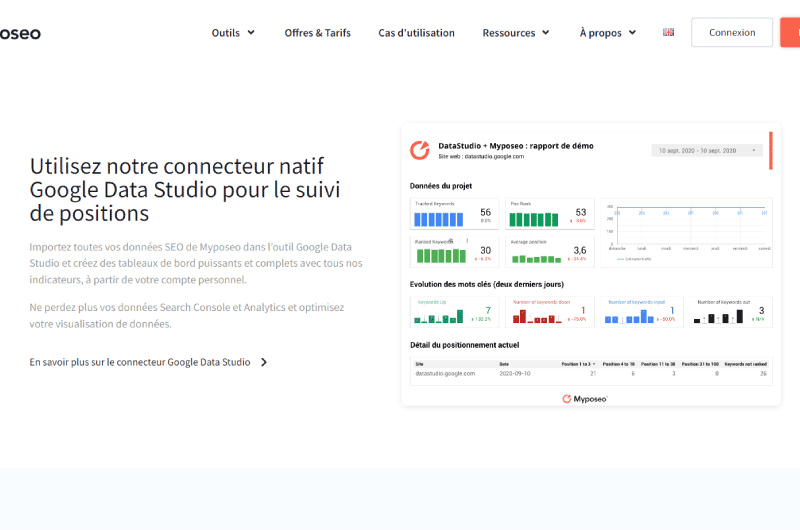Open the Outils dropdown menu
The image size is (800, 530).
coord(233,33)
